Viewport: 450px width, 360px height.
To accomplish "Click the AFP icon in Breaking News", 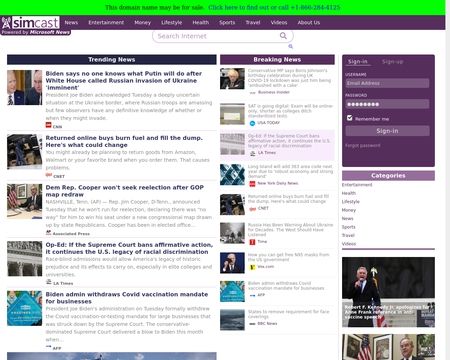I will click(x=252, y=295).
